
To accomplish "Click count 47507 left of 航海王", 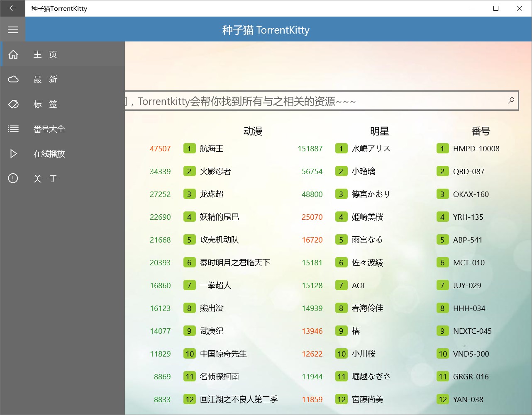I will (160, 149).
